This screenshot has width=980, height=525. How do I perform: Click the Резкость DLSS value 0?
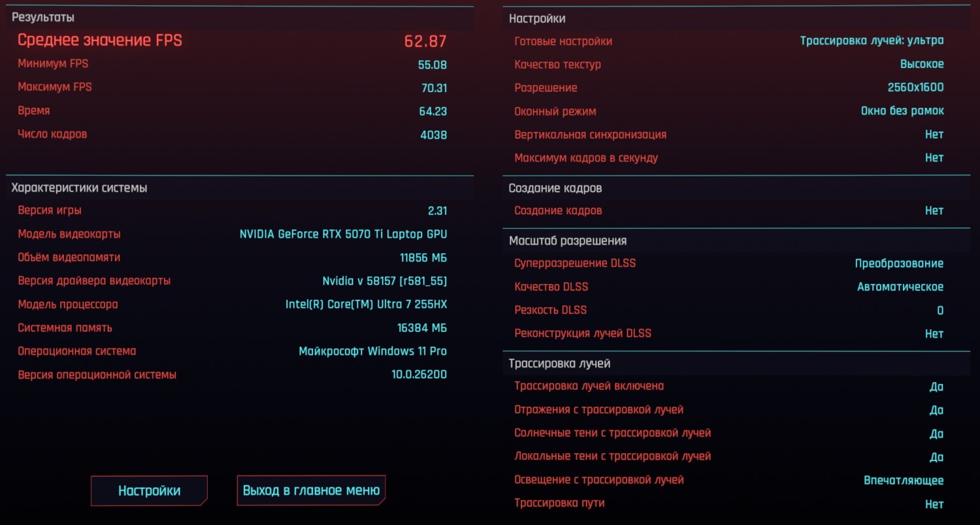click(940, 311)
